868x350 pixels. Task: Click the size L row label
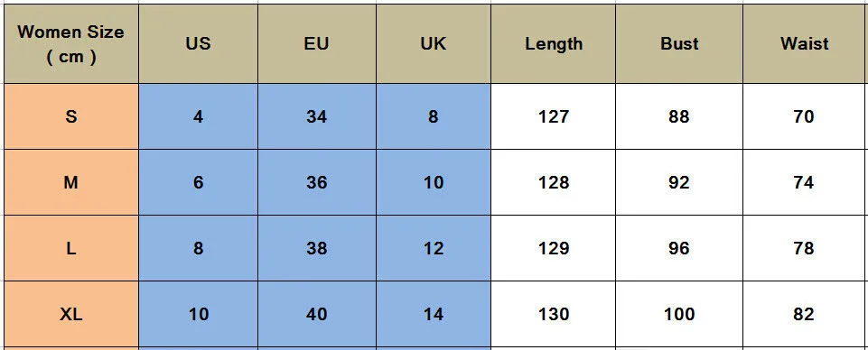point(70,248)
